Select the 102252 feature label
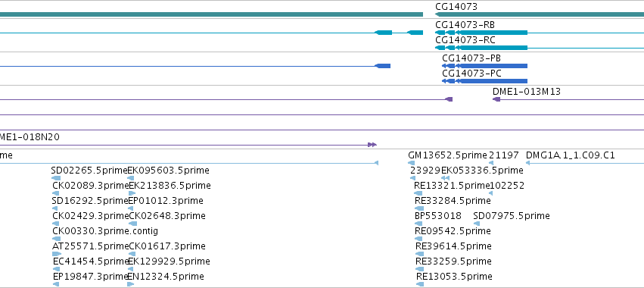644x288 pixels. [507, 186]
